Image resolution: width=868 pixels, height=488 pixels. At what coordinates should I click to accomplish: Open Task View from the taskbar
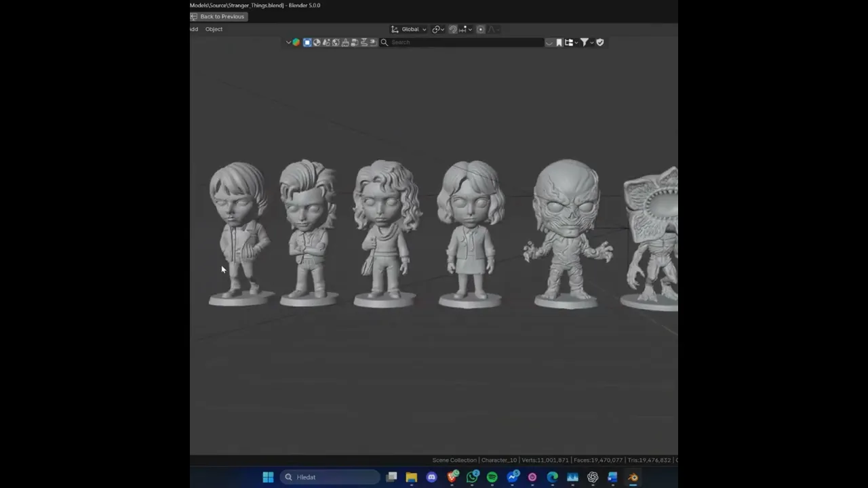[391, 477]
